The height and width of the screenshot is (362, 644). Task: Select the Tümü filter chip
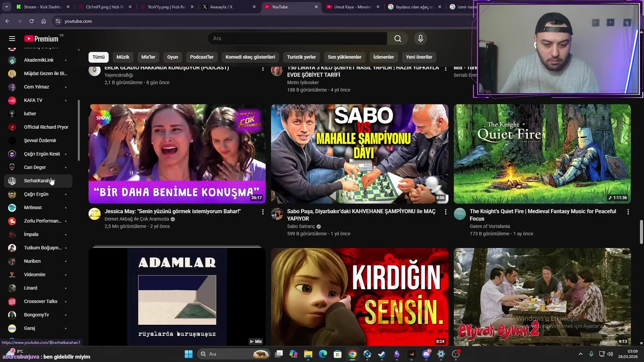(99, 57)
